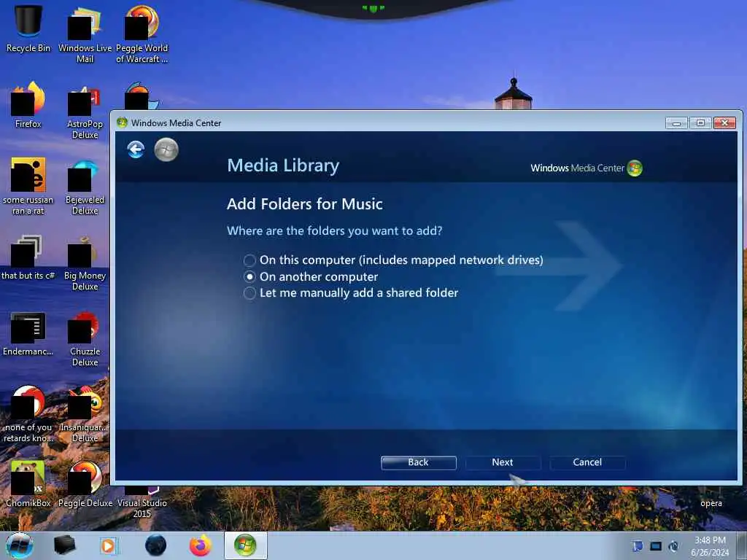Click the round Media Center start orb
Screen dimensions: 747x560
(166, 149)
